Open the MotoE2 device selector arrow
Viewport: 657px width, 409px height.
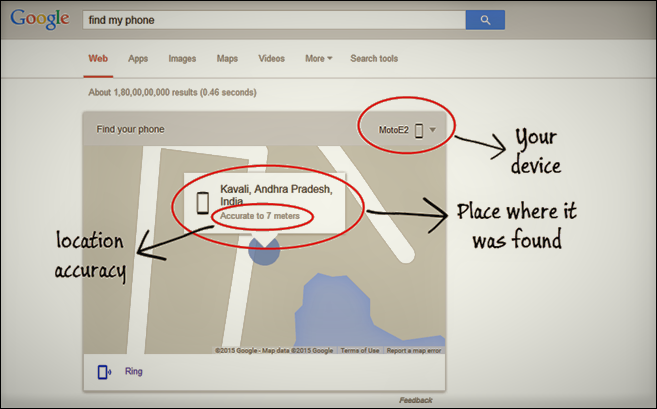[433, 129]
